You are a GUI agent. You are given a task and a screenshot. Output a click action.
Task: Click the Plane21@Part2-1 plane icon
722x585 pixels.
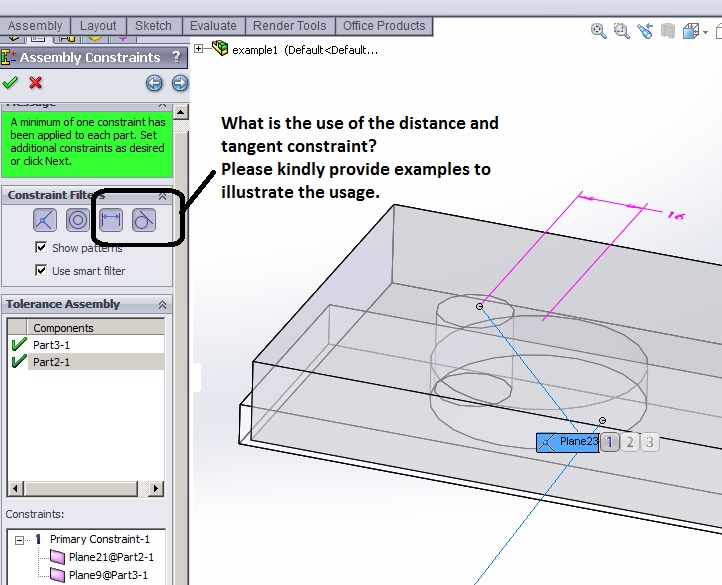[58, 557]
